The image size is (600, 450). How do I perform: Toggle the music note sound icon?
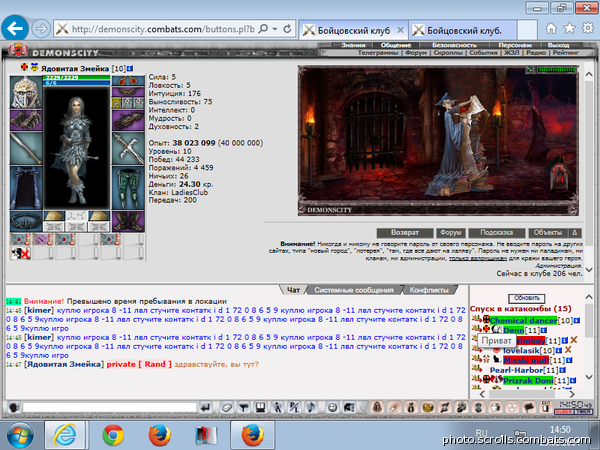(x=311, y=408)
